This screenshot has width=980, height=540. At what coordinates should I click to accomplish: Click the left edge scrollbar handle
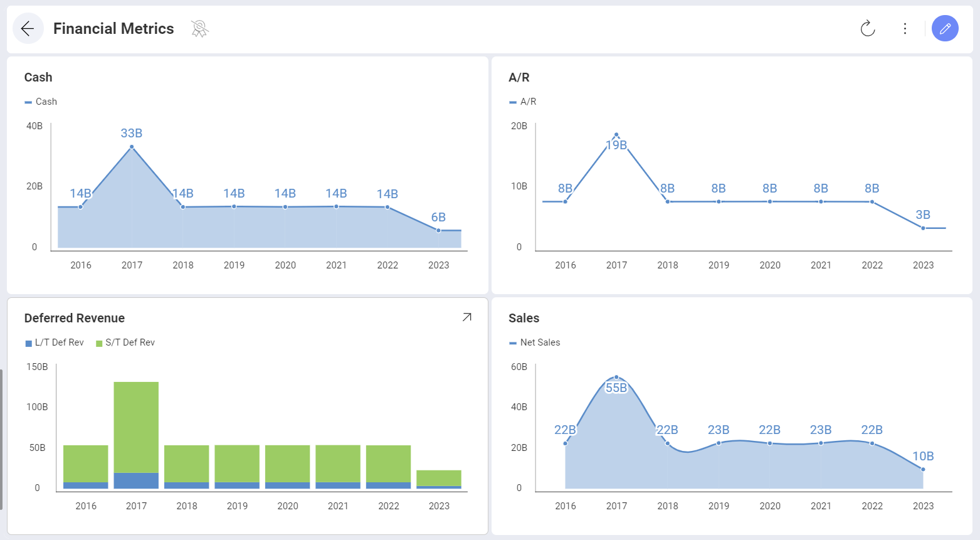pos(1,439)
